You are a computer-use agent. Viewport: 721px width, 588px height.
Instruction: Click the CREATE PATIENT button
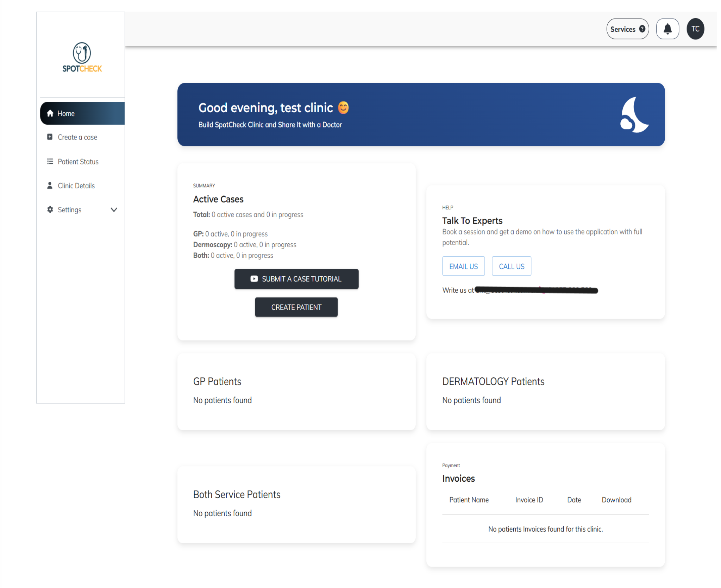pyautogui.click(x=296, y=307)
